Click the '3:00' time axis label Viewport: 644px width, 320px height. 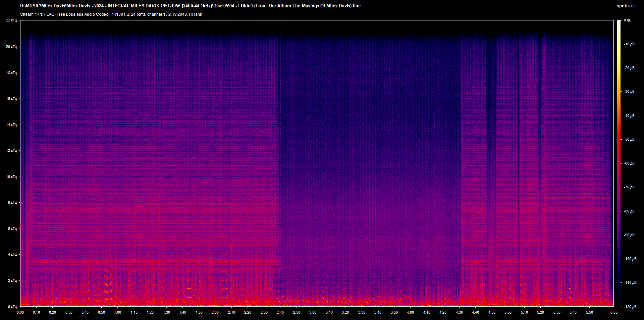coord(313,312)
